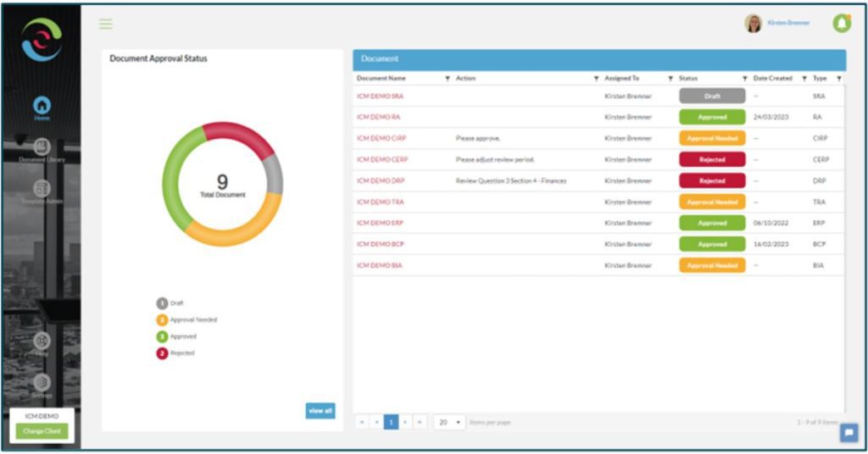Sort by the Status column header
The image size is (868, 454).
[x=688, y=79]
